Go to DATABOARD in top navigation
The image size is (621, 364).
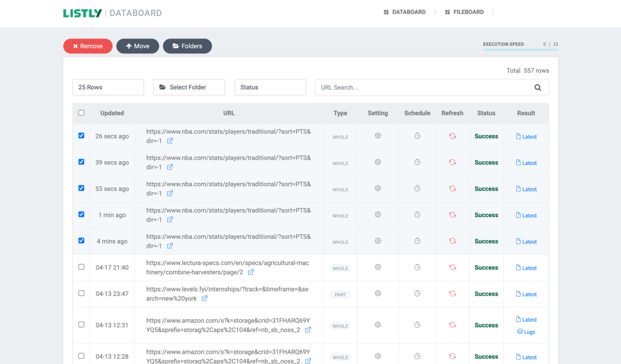point(405,12)
